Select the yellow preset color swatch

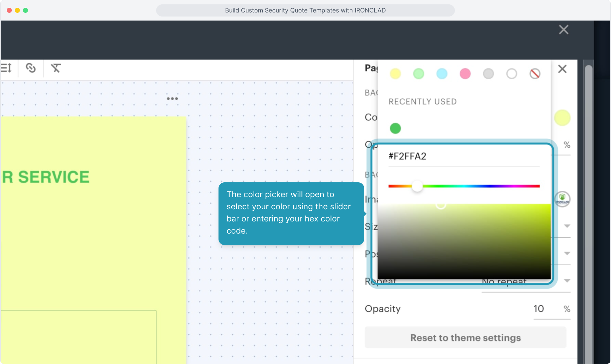395,74
